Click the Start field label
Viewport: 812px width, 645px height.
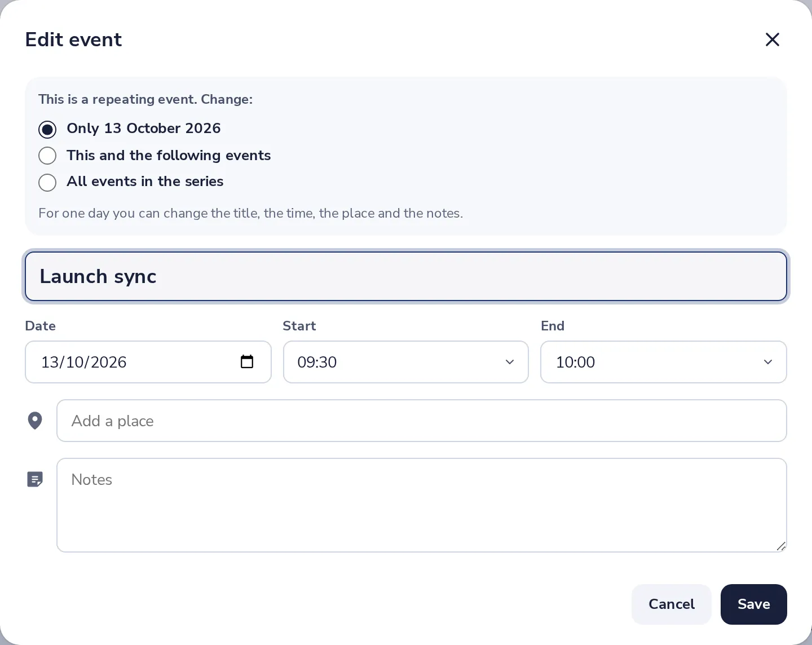pyautogui.click(x=299, y=326)
